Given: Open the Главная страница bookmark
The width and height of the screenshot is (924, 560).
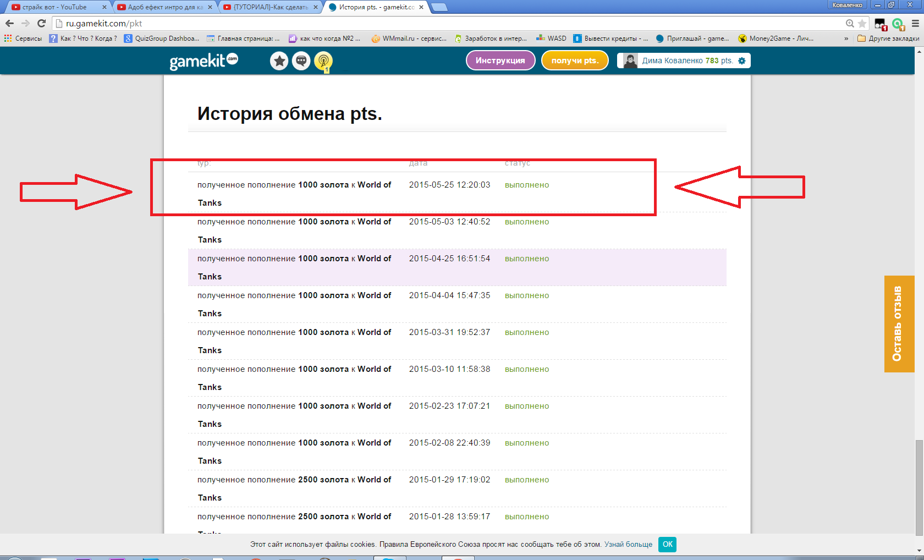Looking at the screenshot, I should tap(243, 39).
